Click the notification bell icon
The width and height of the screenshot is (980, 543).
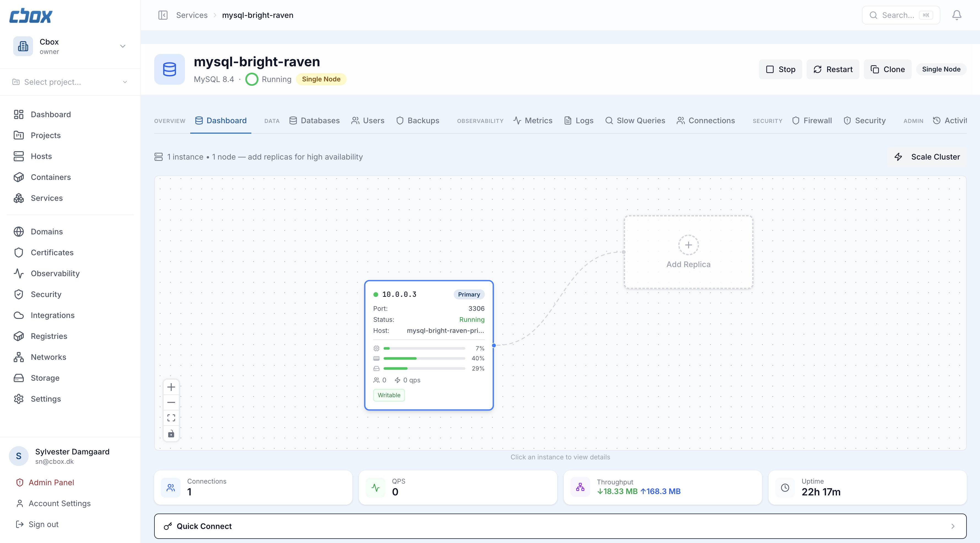pyautogui.click(x=956, y=15)
